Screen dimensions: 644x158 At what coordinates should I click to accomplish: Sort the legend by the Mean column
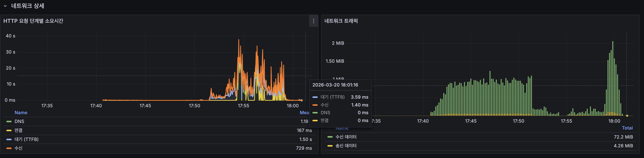click(305, 113)
